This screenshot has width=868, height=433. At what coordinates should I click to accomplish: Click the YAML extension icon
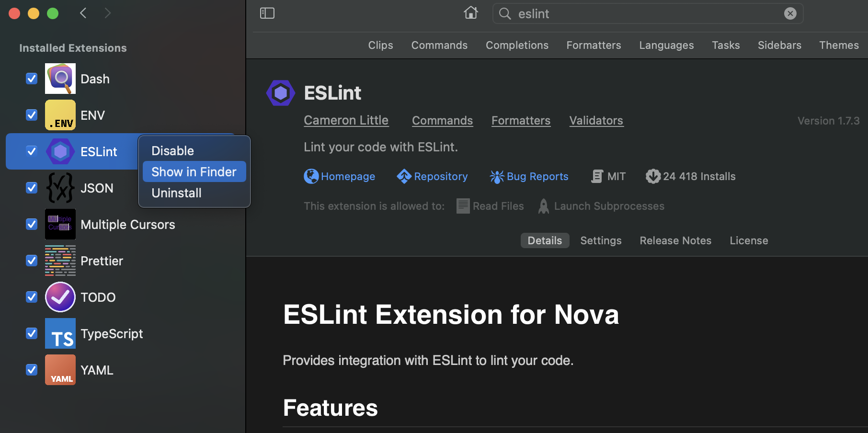click(x=60, y=370)
